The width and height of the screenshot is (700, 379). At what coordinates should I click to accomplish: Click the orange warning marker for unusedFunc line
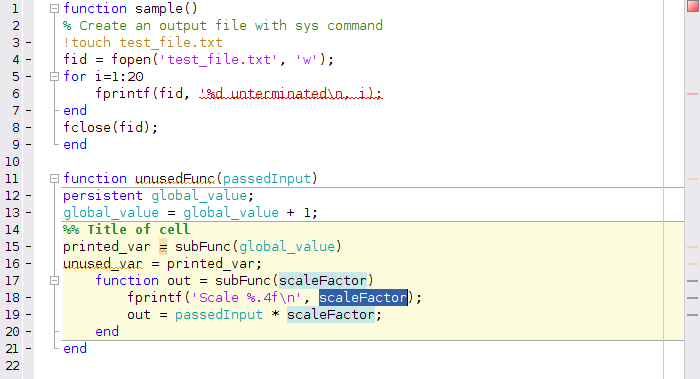coord(692,179)
